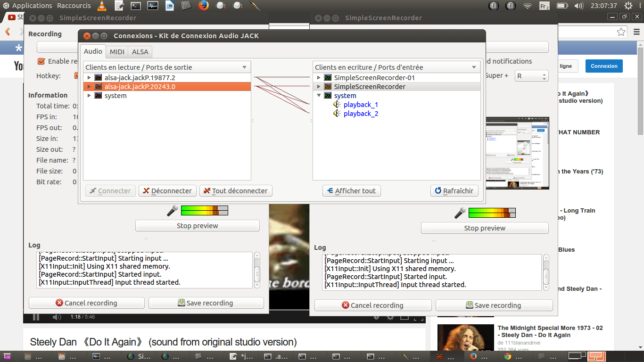Viewport: 644px width, 362px height.
Task: Expand the SimpleScreenRecorder input client
Action: [318, 87]
